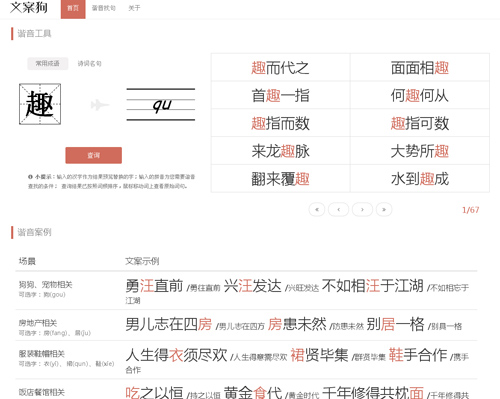Go to next results page arrow
Image resolution: width=500 pixels, height=399 pixels.
pos(362,210)
